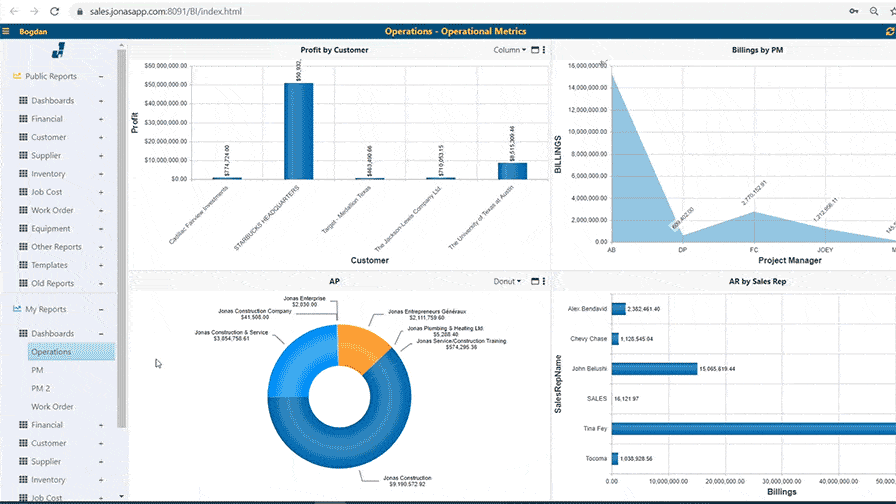Click grid icon next to Public Job Cost

click(23, 192)
